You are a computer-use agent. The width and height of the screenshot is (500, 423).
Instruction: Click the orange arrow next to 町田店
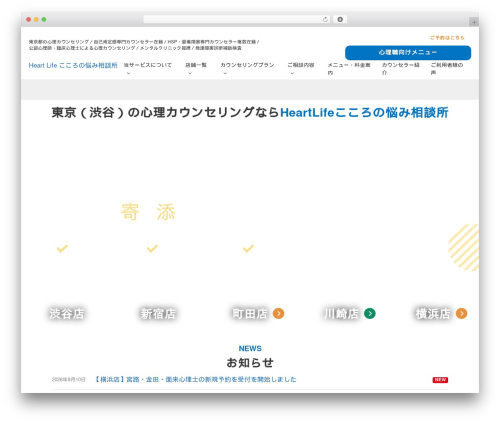(278, 313)
